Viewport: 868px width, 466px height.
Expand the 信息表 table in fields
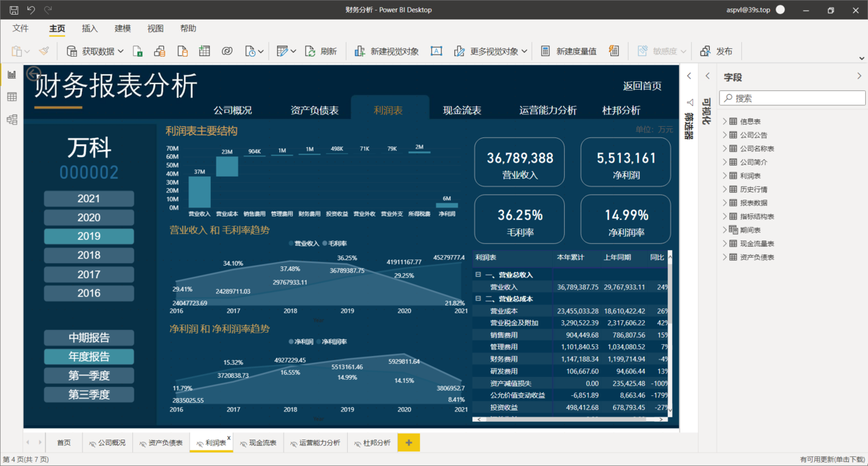point(725,121)
